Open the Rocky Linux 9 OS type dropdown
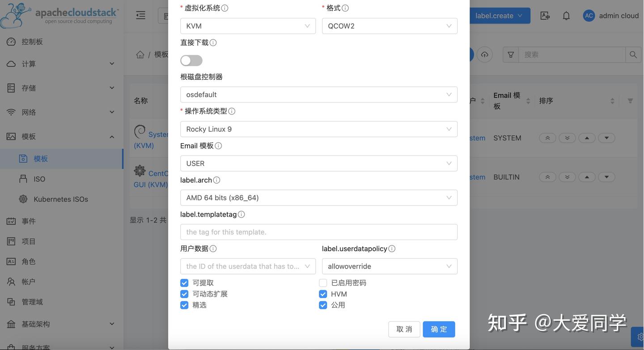The width and height of the screenshot is (644, 350). tap(318, 128)
